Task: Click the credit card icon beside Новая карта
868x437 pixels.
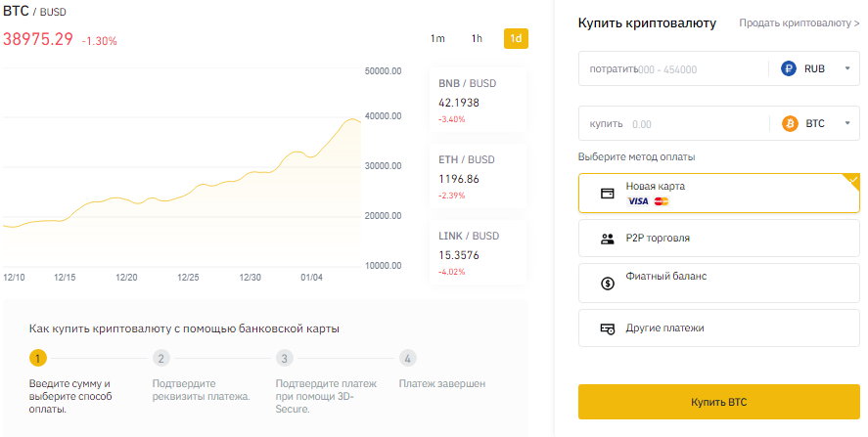Action: coord(608,194)
